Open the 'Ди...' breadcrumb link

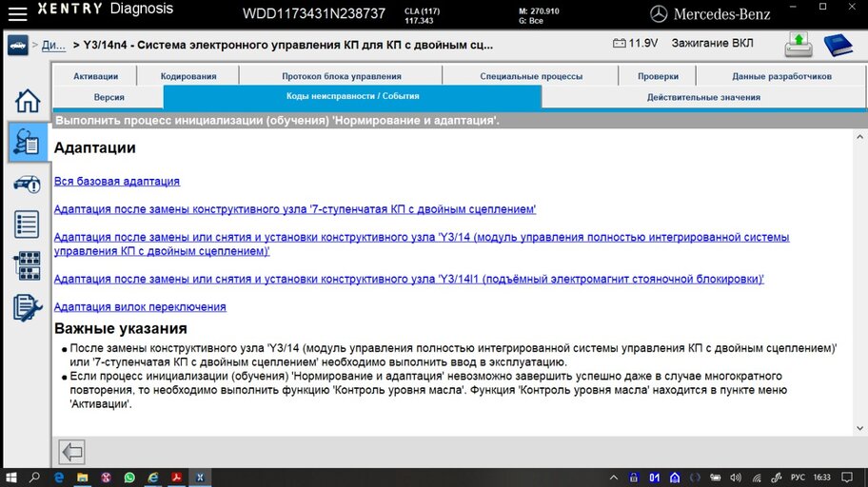click(x=53, y=46)
